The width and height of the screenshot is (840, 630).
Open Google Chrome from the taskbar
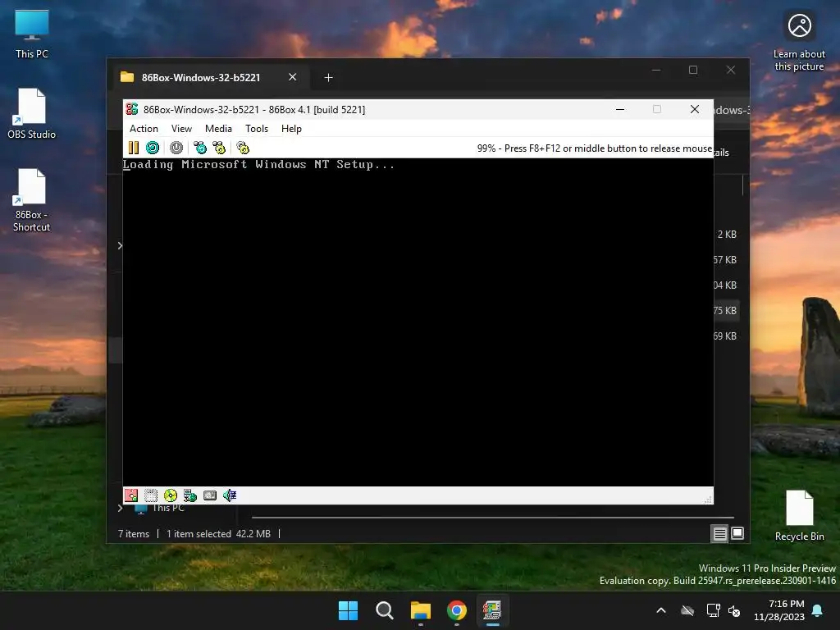coord(457,610)
